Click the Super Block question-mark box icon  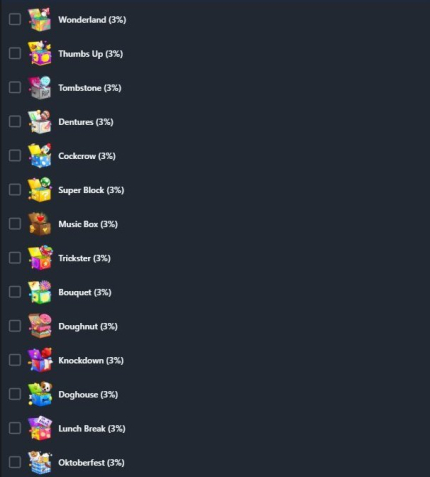coord(40,190)
